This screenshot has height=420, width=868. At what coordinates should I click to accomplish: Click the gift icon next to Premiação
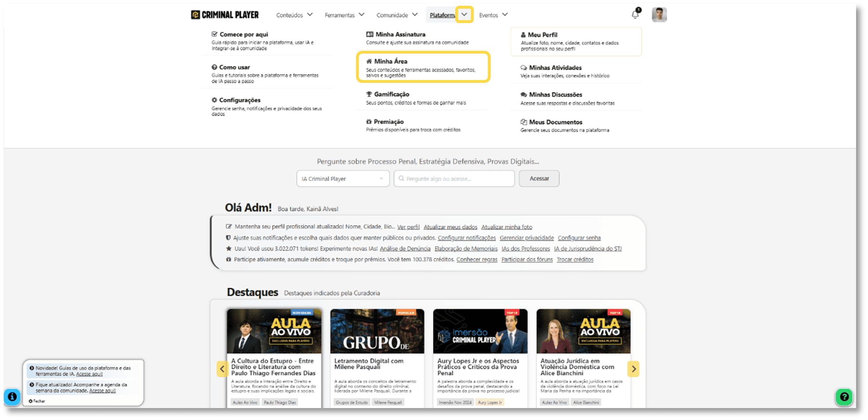point(369,122)
